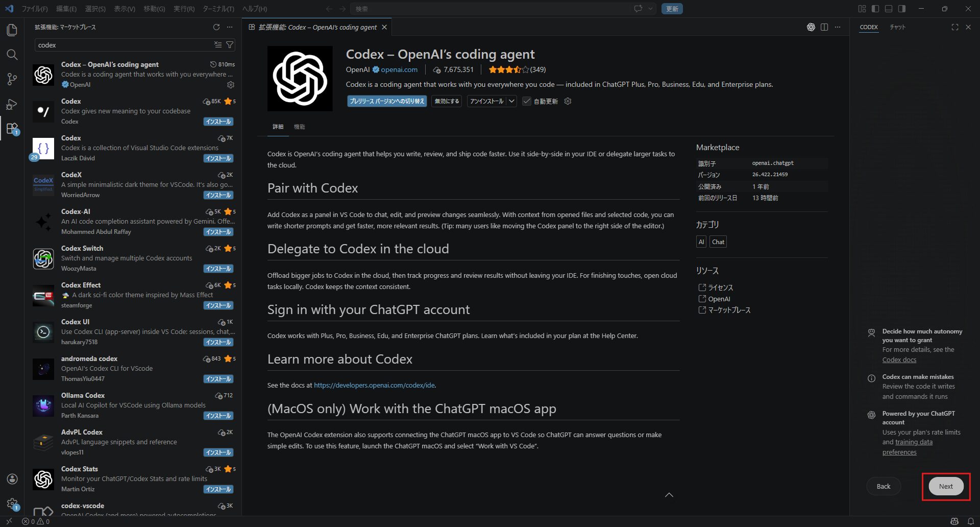Click the filter extensions funnel icon

pyautogui.click(x=230, y=45)
